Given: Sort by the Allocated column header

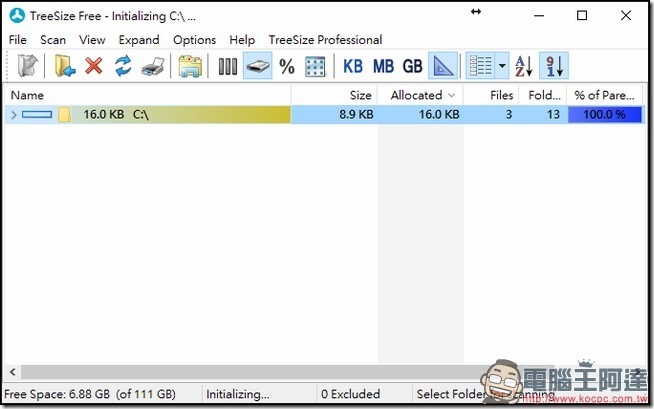Looking at the screenshot, I should click(420, 95).
